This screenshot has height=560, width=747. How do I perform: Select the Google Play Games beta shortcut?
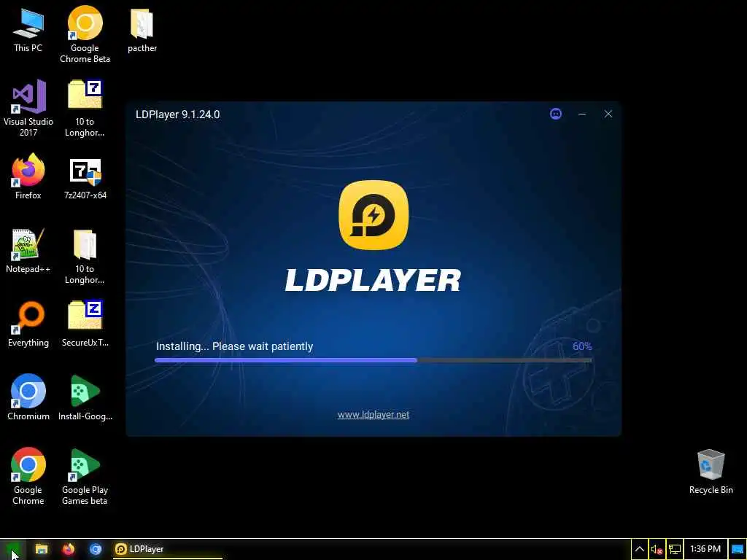(85, 476)
